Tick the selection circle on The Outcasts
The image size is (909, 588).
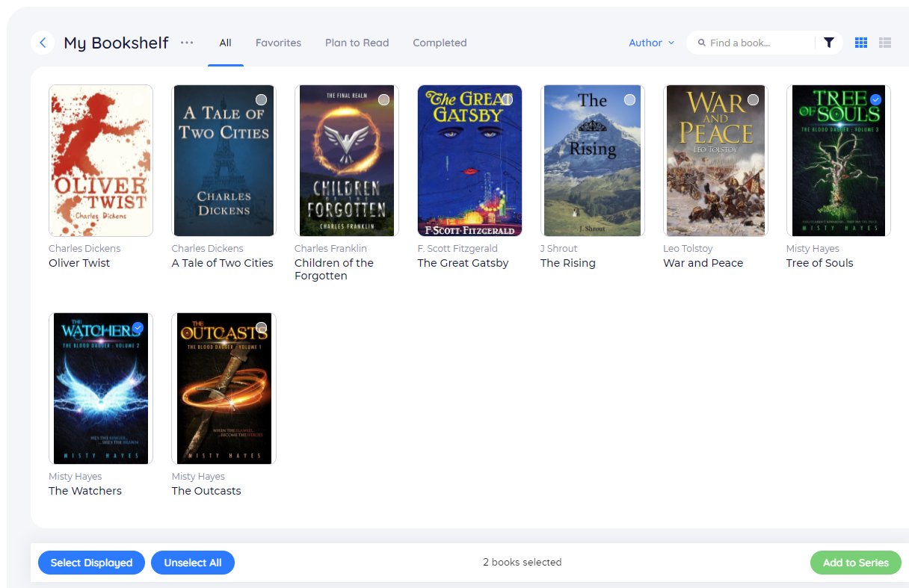click(261, 327)
